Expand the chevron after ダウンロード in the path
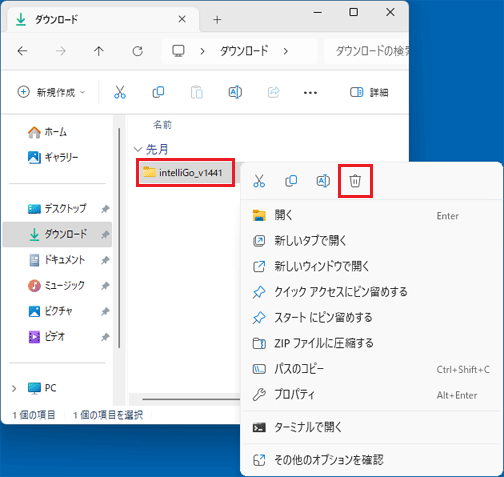The width and height of the screenshot is (504, 477). pyautogui.click(x=285, y=51)
